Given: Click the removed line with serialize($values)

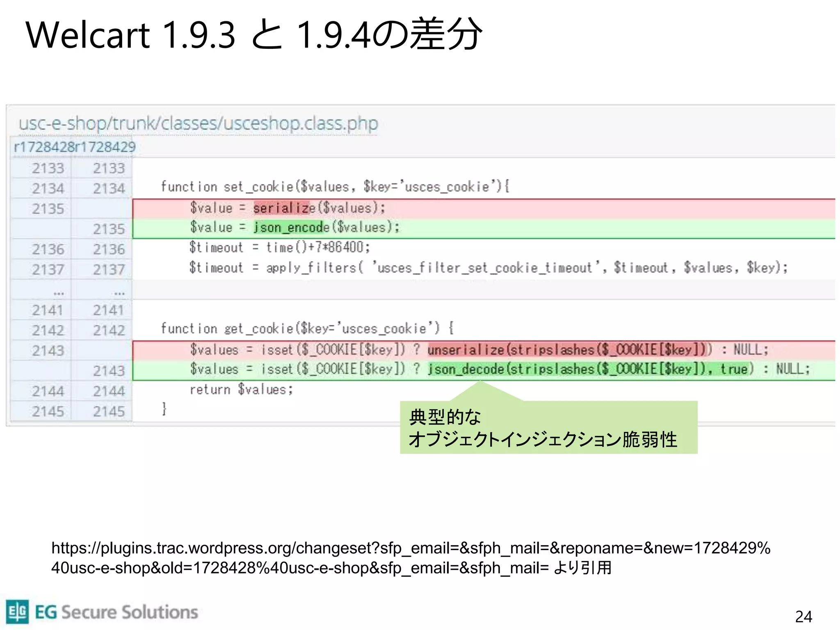Looking at the screenshot, I should tap(484, 208).
